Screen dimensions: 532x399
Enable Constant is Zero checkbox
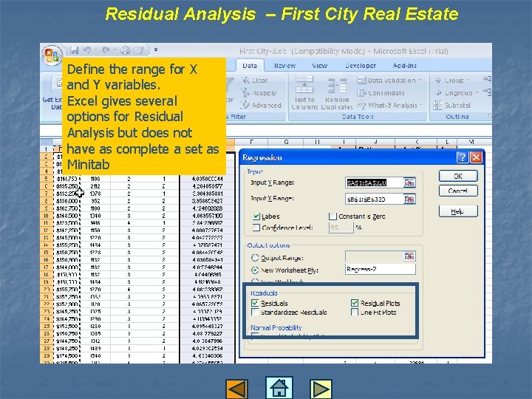point(332,216)
